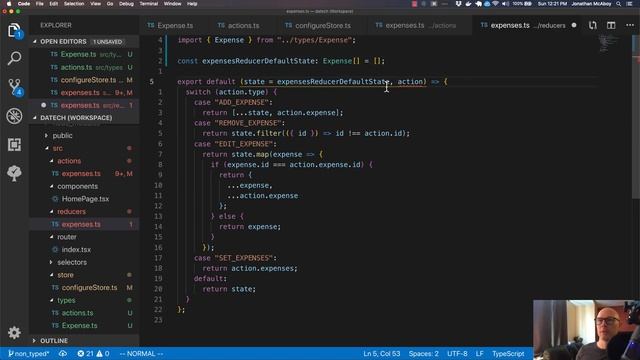
Task: Click the LF end-of-line selector
Action: [480, 353]
